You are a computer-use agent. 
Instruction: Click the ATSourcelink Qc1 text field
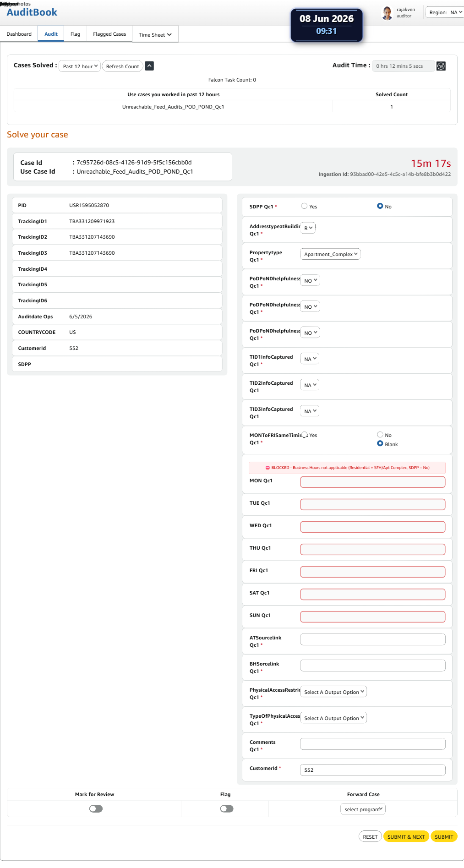[373, 639]
